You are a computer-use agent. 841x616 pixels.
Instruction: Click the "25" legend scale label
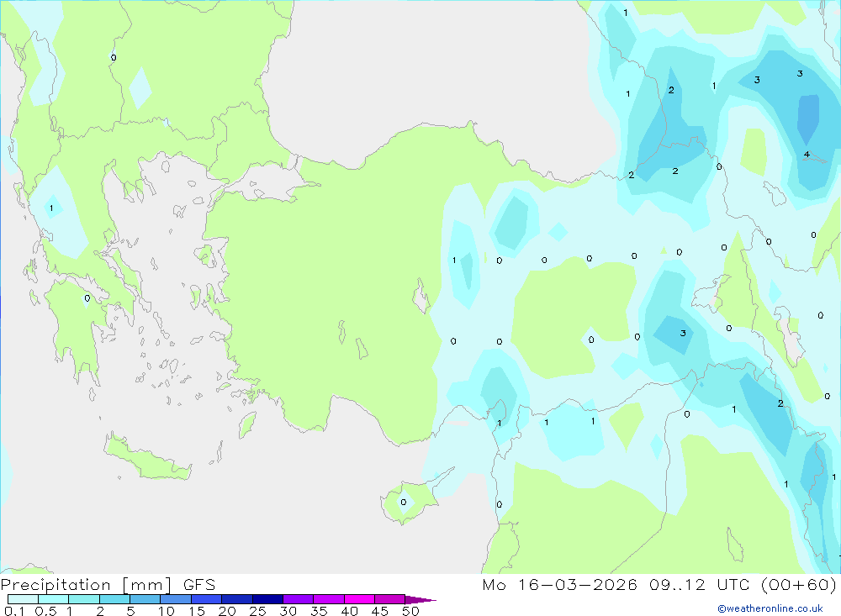(x=257, y=611)
